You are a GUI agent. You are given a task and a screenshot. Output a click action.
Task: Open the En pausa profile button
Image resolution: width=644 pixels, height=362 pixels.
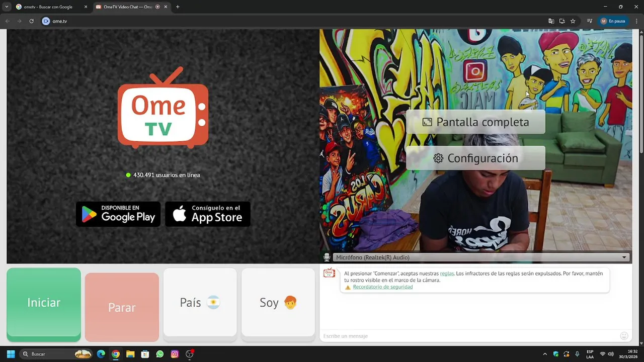pos(613,21)
